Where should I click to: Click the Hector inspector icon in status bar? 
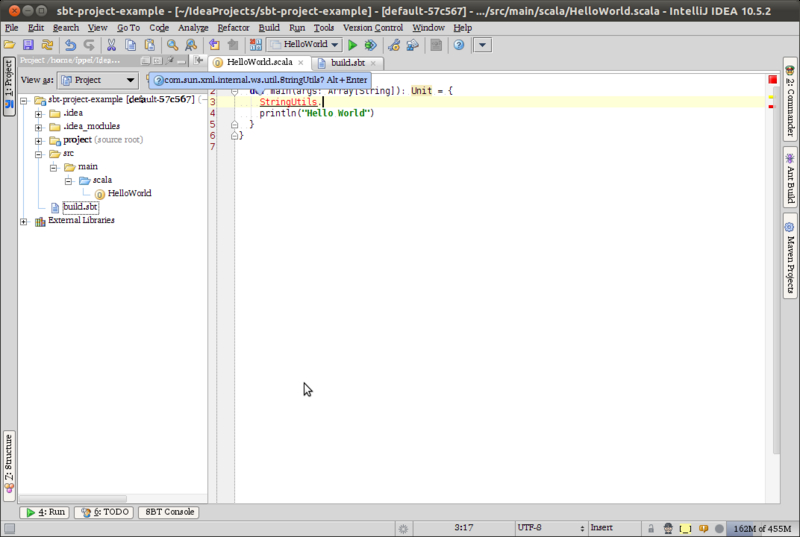(668, 528)
